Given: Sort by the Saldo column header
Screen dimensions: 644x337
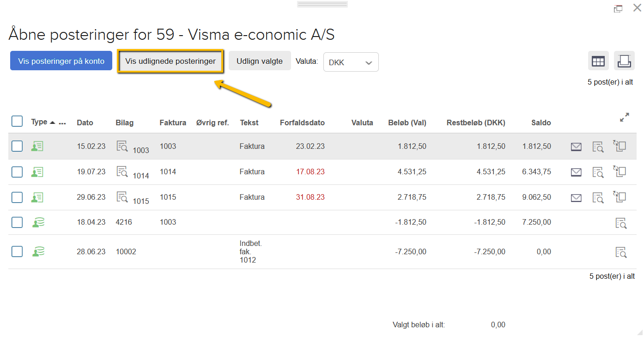Looking at the screenshot, I should [541, 123].
